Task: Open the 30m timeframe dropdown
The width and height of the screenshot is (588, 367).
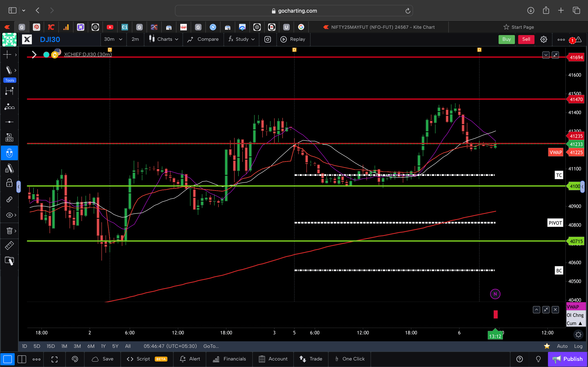Action: (x=113, y=39)
